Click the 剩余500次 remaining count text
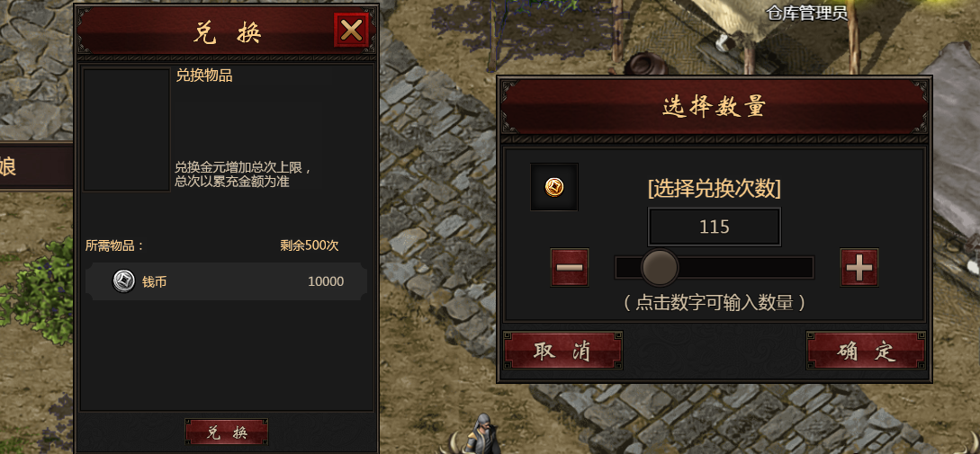 [x=310, y=245]
